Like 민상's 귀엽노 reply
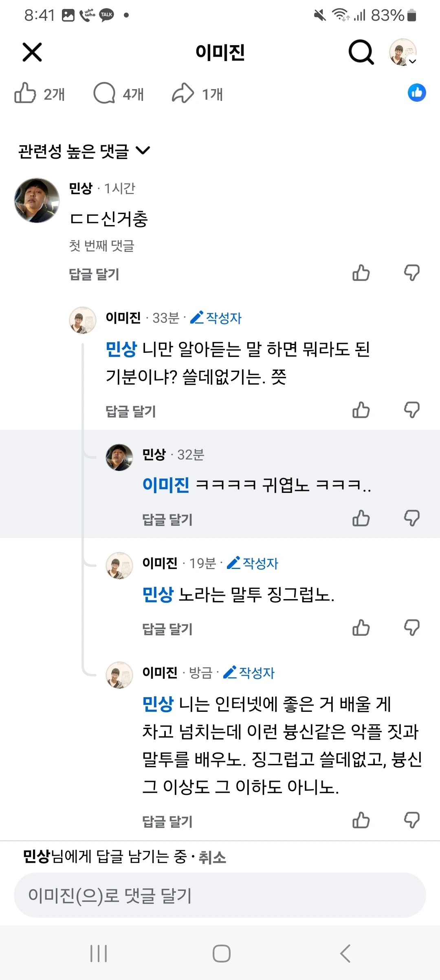This screenshot has height=980, width=440. click(361, 518)
